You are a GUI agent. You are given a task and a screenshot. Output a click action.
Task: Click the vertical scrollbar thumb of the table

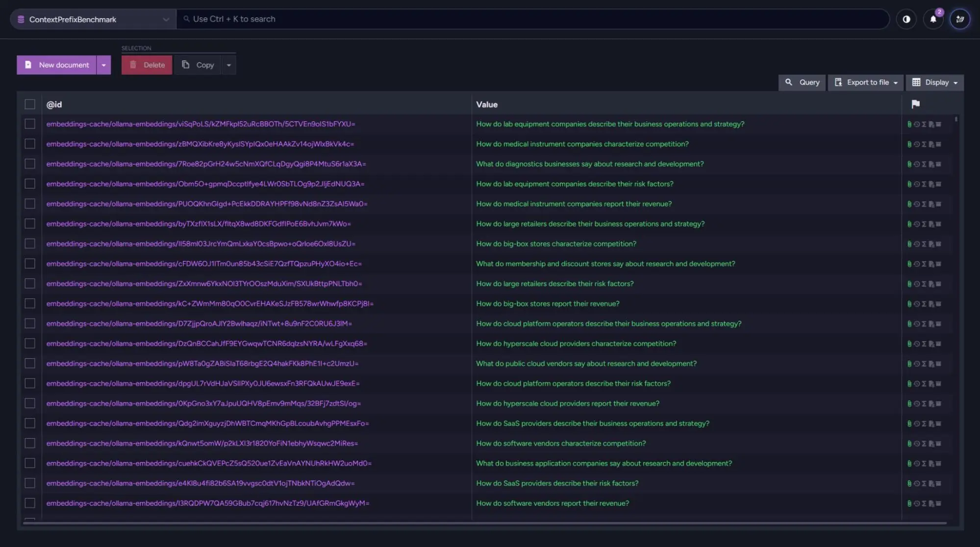(956, 119)
